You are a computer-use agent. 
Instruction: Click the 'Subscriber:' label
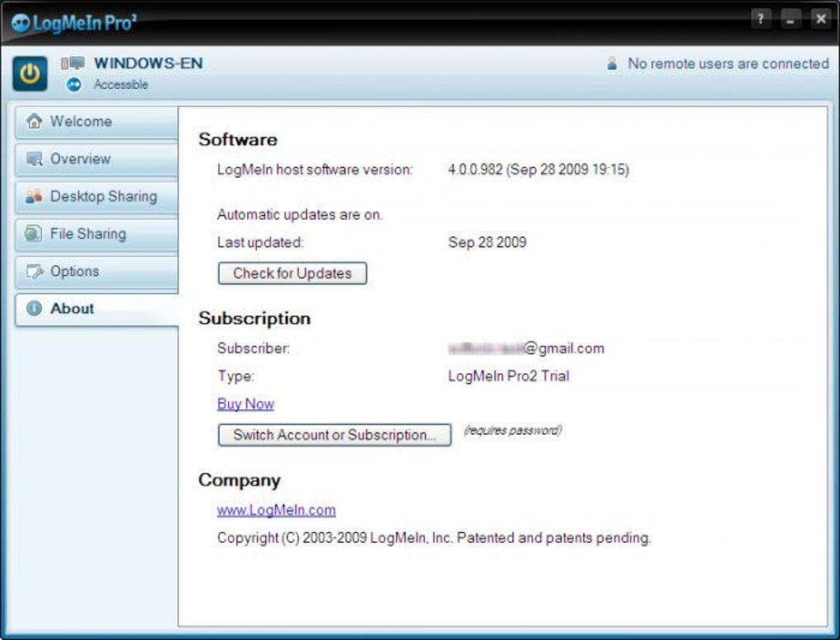click(x=254, y=348)
